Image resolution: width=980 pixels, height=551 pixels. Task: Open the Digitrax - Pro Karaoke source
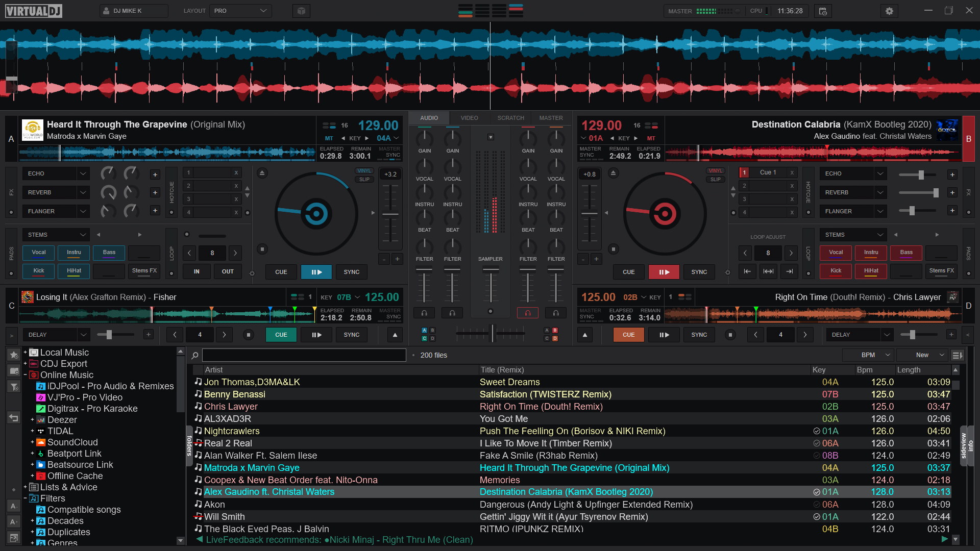click(x=42, y=409)
